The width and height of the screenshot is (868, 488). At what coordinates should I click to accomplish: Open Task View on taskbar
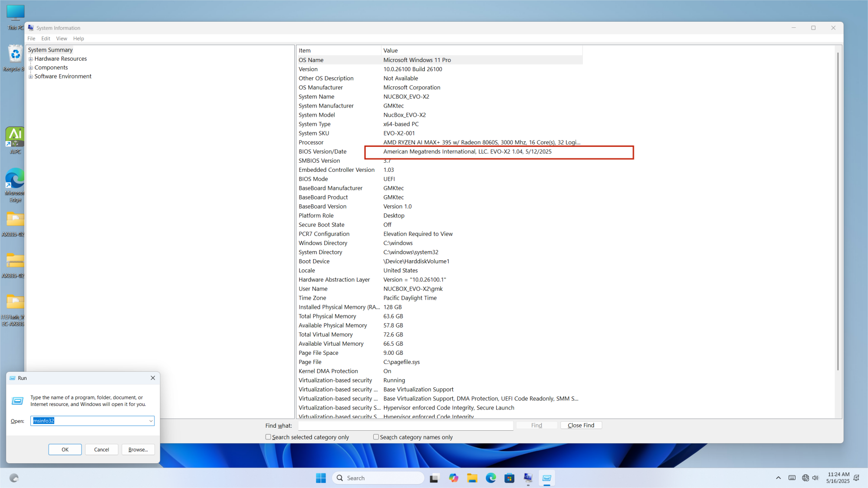[x=434, y=478]
